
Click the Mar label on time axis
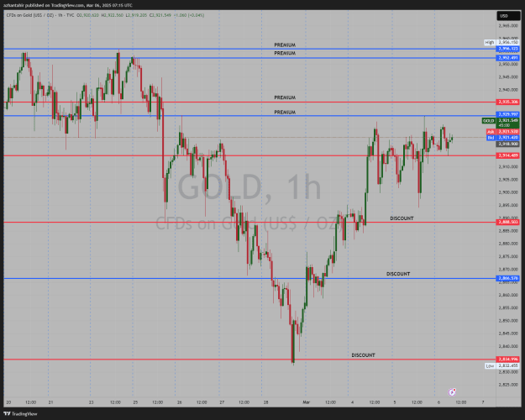pos(307,402)
